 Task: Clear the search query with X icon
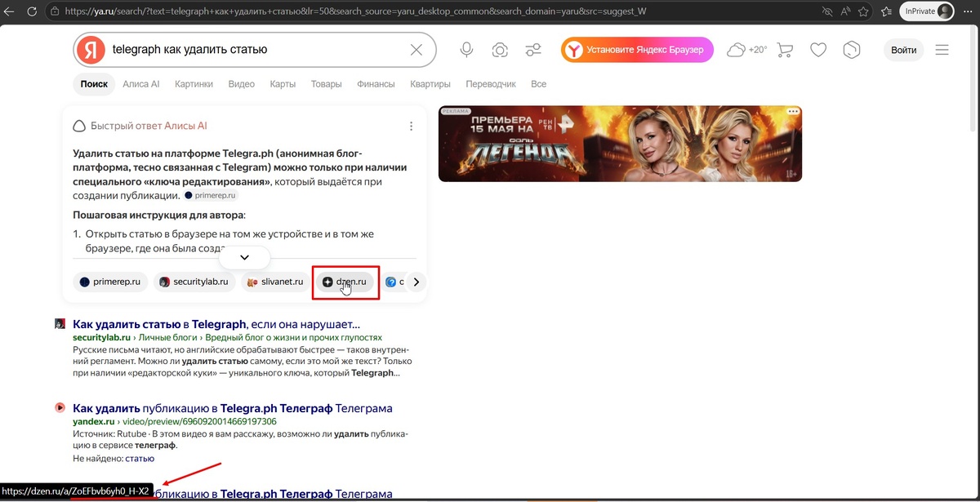[416, 50]
